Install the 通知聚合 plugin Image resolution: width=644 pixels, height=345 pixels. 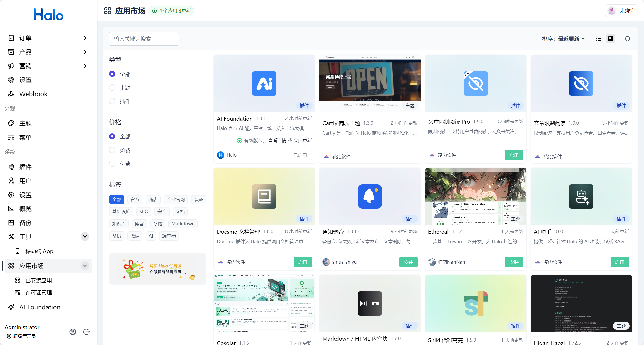[x=409, y=262]
